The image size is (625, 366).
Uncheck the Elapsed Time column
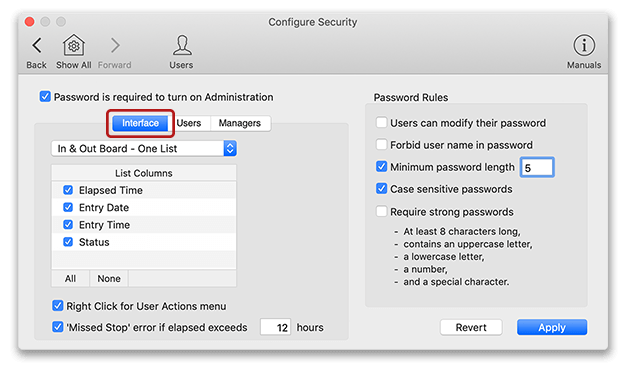(x=68, y=190)
